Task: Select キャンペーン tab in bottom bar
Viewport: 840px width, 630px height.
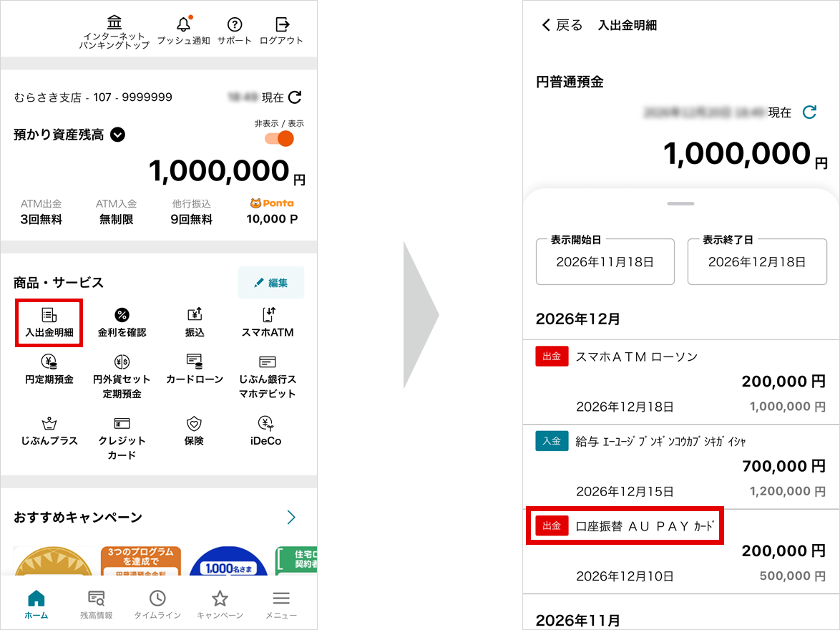Action: tap(220, 604)
